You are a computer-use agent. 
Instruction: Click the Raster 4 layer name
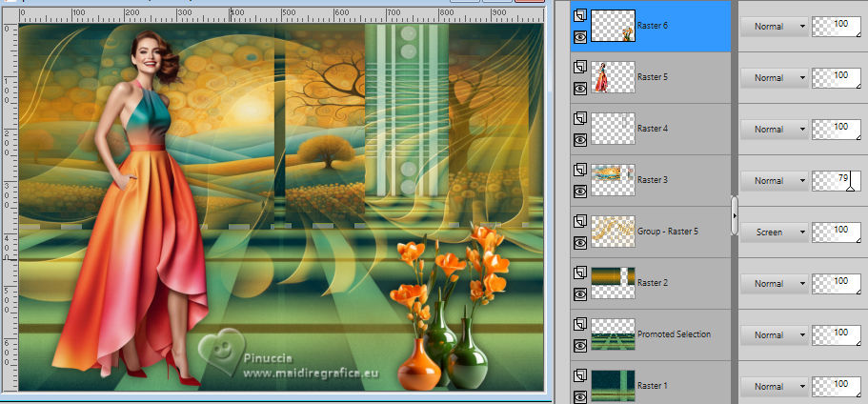coord(652,129)
